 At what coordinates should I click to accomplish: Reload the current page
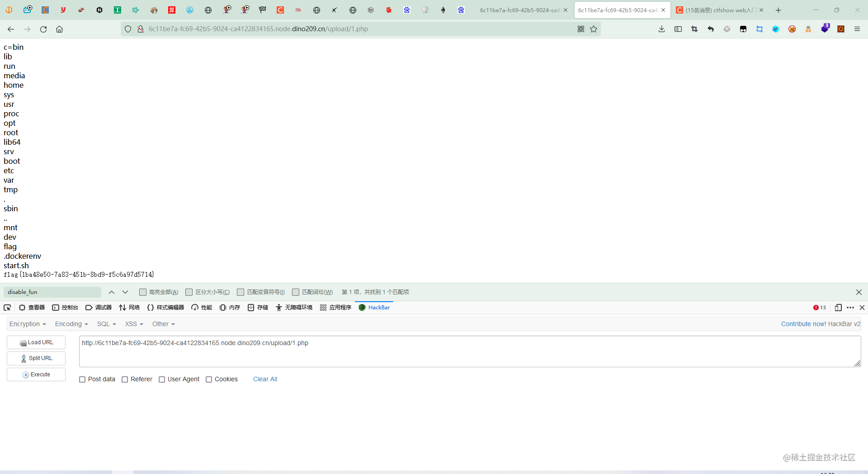tap(43, 29)
